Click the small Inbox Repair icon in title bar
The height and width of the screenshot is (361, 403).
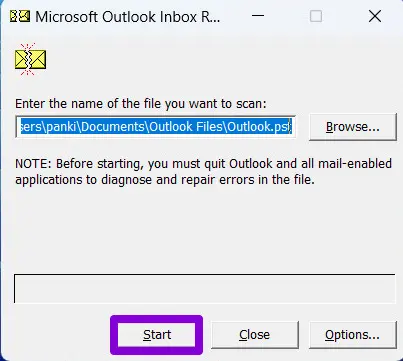pos(20,16)
